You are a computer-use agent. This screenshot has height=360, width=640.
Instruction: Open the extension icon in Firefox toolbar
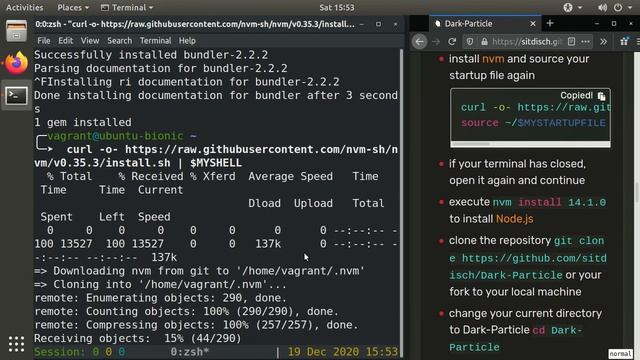point(624,41)
